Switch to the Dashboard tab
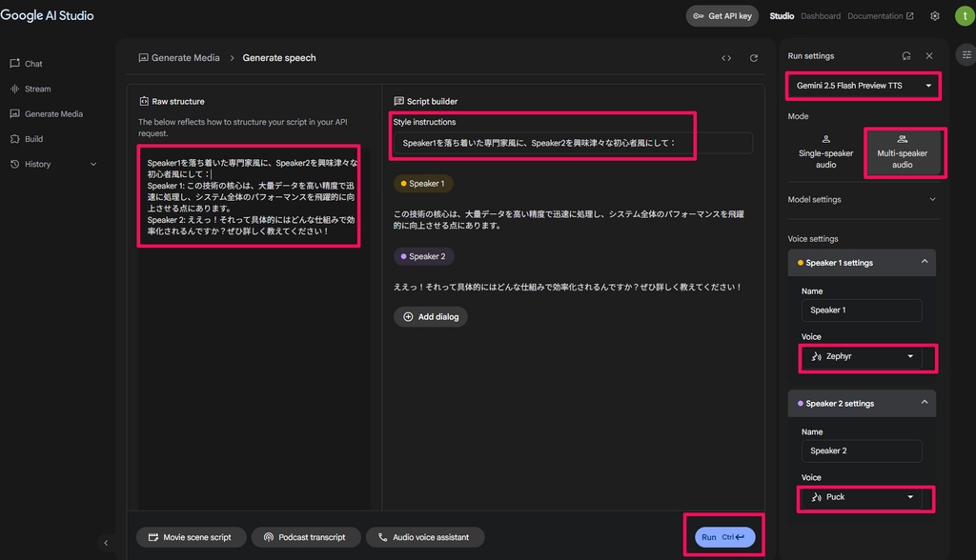The height and width of the screenshot is (560, 976). 820,16
